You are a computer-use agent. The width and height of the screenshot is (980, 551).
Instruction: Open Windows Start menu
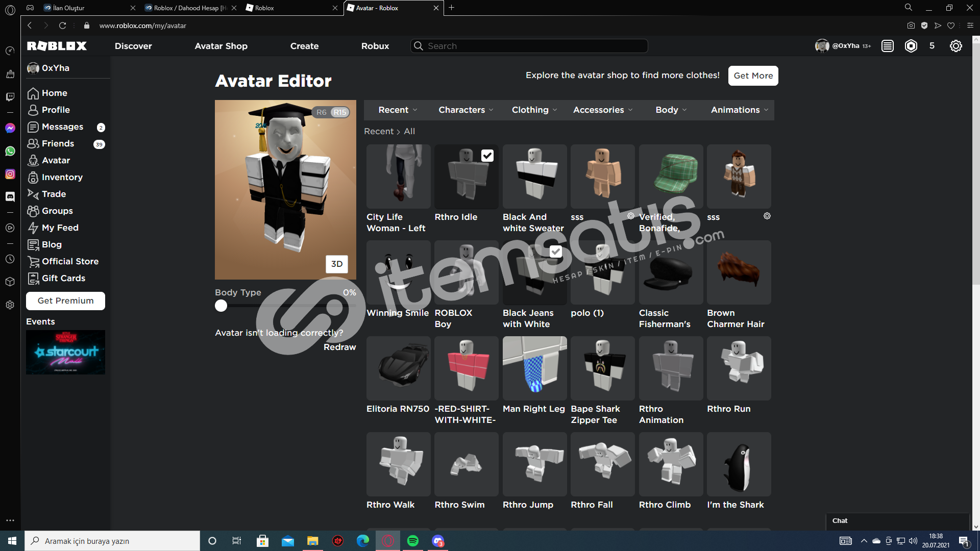[12, 541]
